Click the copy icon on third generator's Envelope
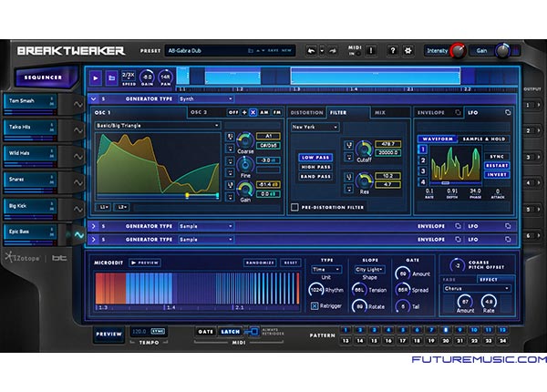 pos(458,239)
